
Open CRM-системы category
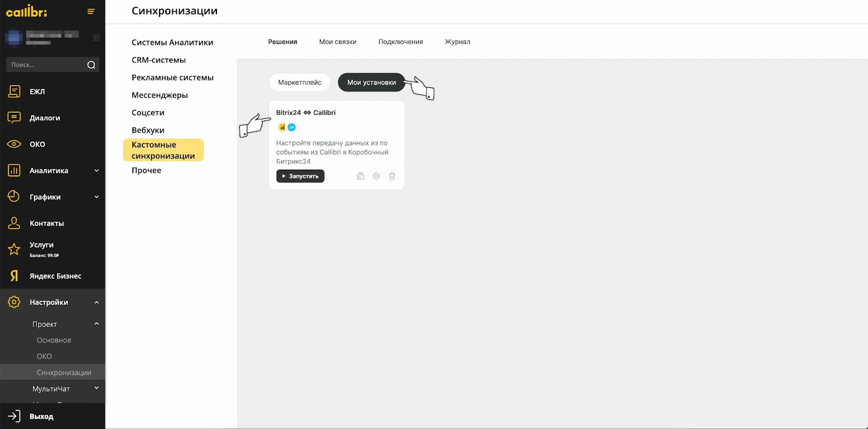[x=158, y=60]
